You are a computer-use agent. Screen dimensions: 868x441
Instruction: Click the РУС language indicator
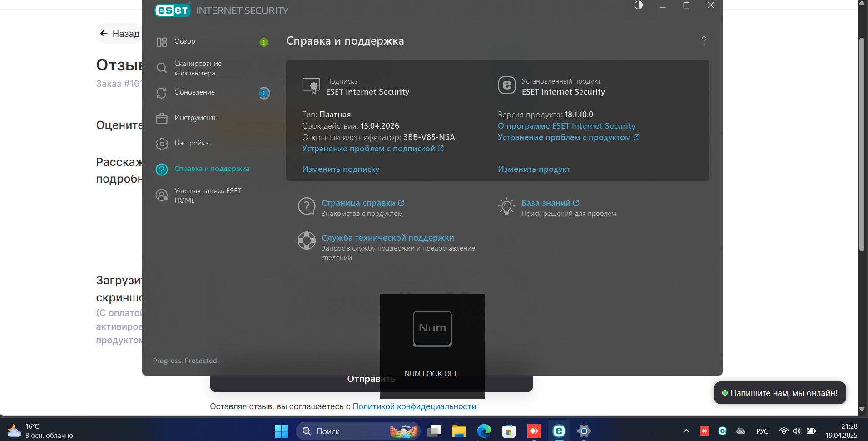tap(762, 431)
